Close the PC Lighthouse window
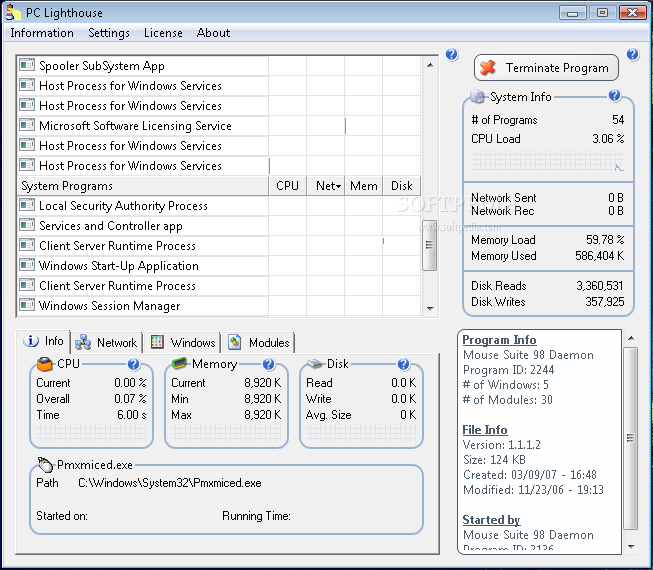Screen dimensions: 653x570 click(x=632, y=12)
